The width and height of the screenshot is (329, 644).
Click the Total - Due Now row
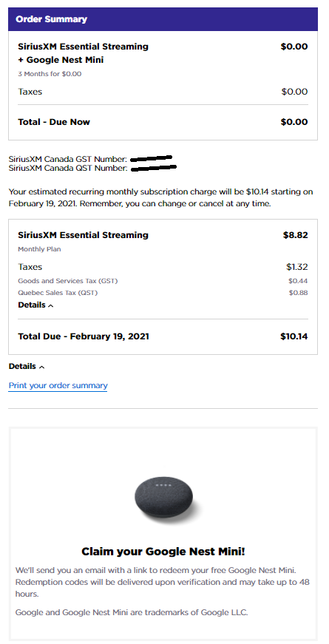coord(163,122)
